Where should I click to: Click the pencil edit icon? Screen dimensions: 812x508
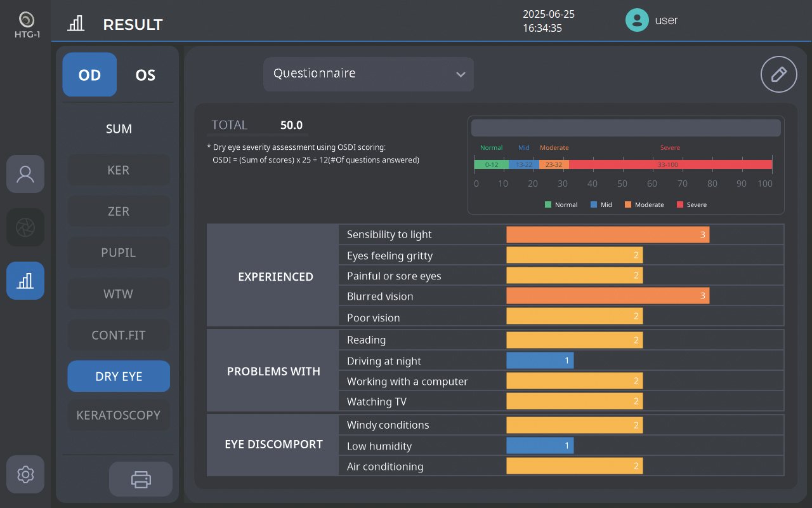coord(778,75)
